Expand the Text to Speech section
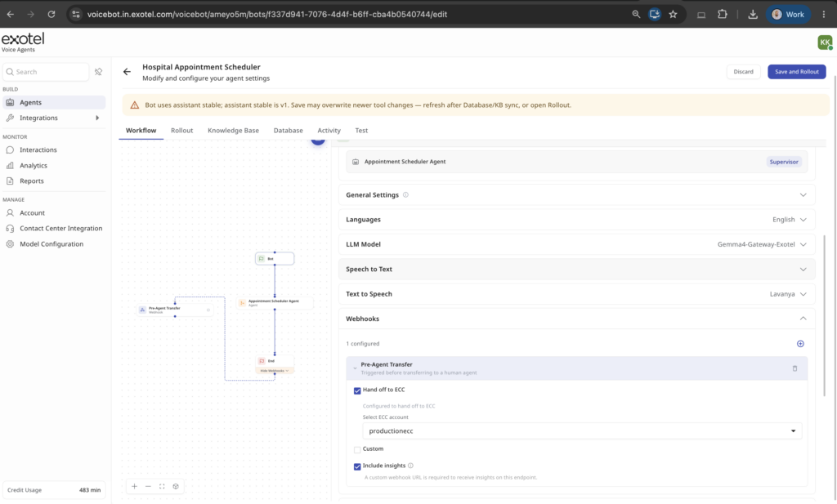Image resolution: width=837 pixels, height=504 pixels. tap(577, 294)
